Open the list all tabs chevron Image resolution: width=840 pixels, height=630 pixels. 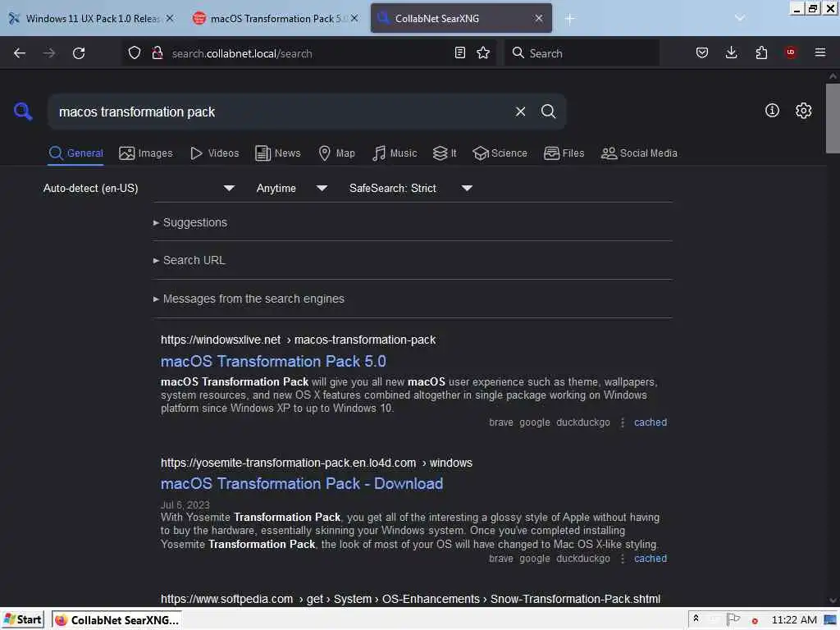tap(740, 18)
